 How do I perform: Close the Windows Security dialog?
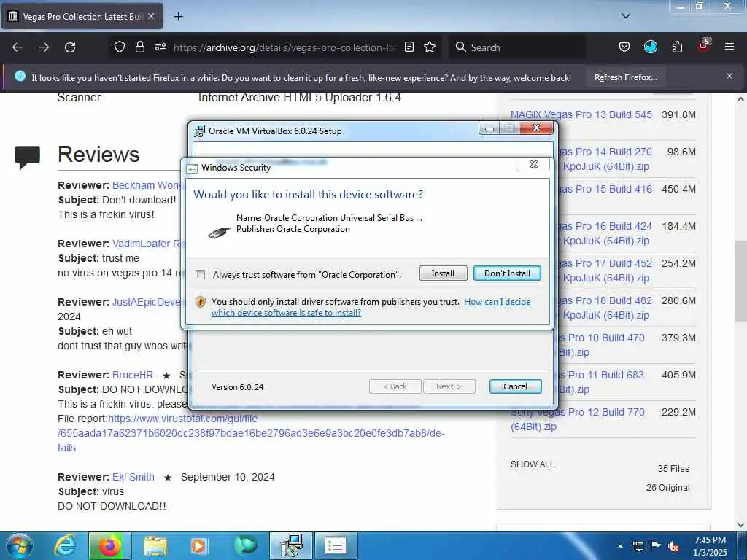point(533,164)
